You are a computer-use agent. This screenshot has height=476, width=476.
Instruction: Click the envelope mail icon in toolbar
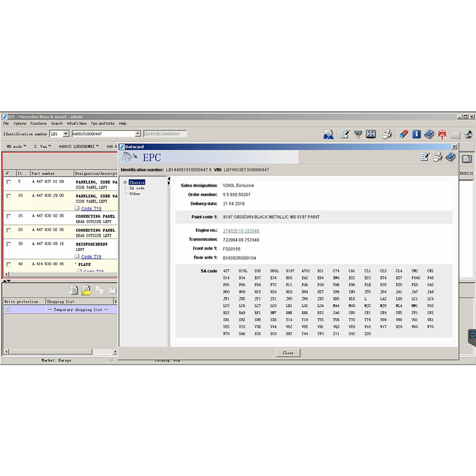coord(456,134)
